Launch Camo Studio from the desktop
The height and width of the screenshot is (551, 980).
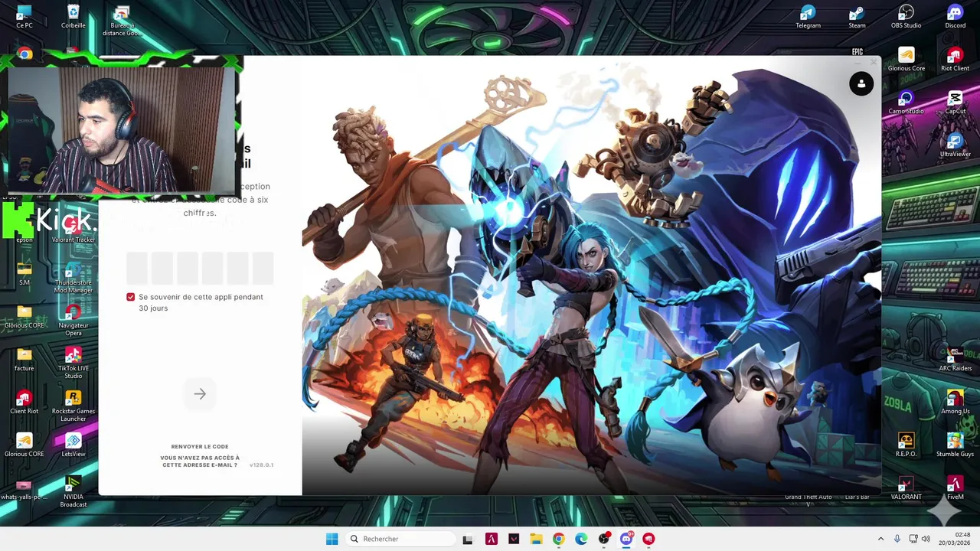coord(906,103)
